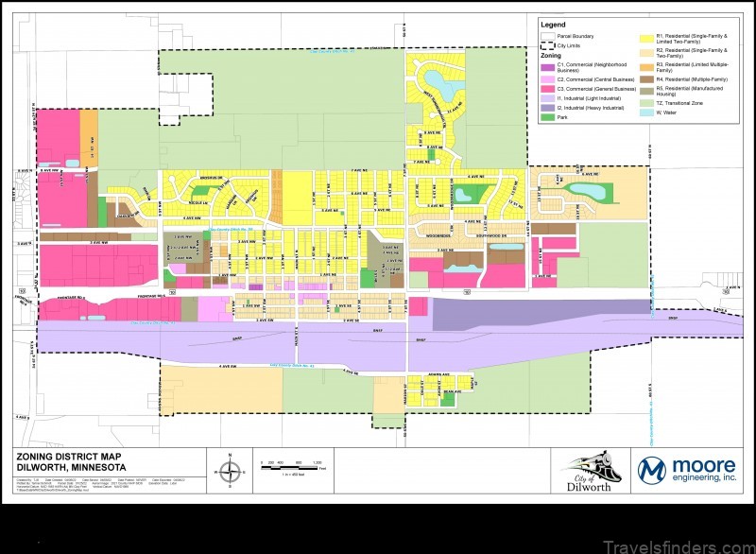The image size is (756, 554).
Task: Click the TZ, Transitional Zone legend symbol
Action: (x=646, y=103)
